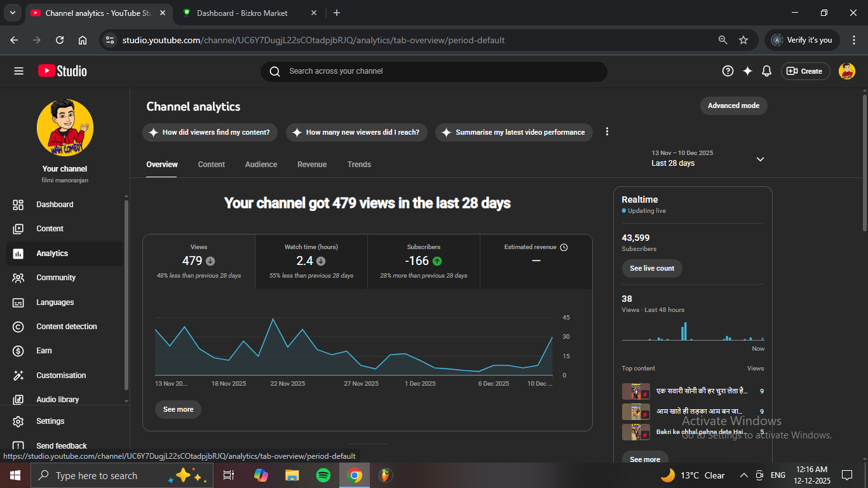
Task: Go to Customisation in sidebar
Action: [61, 376]
